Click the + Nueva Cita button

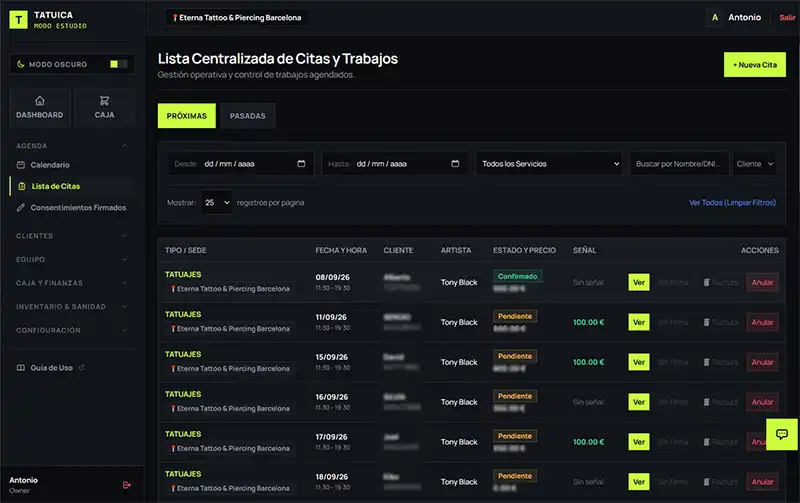(755, 65)
